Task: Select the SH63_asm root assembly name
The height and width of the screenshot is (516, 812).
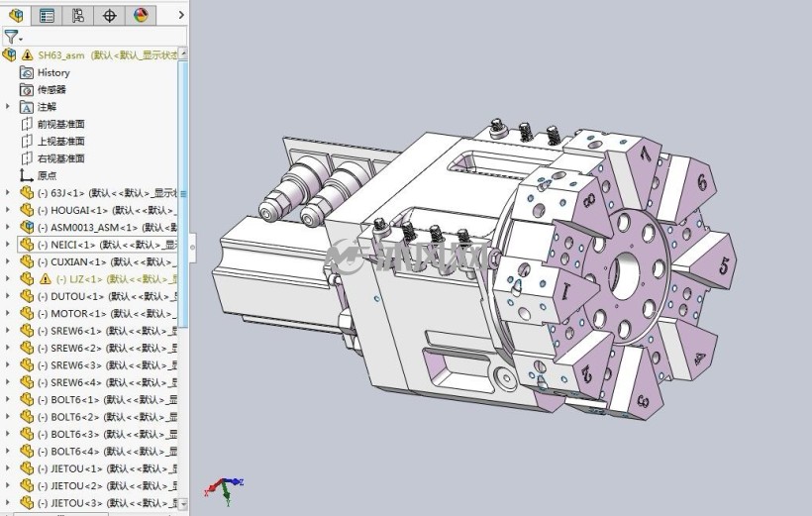Action: 61,54
